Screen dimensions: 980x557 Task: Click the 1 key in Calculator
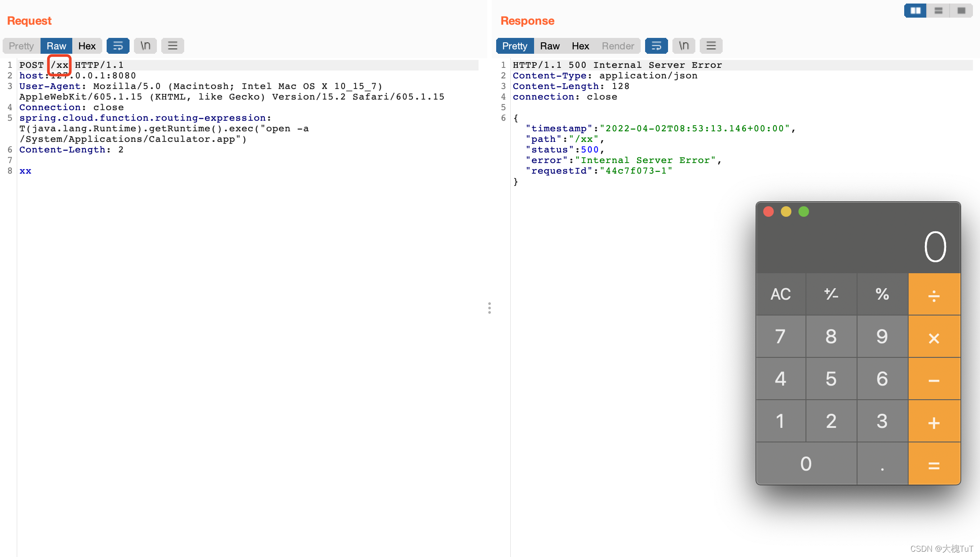781,421
